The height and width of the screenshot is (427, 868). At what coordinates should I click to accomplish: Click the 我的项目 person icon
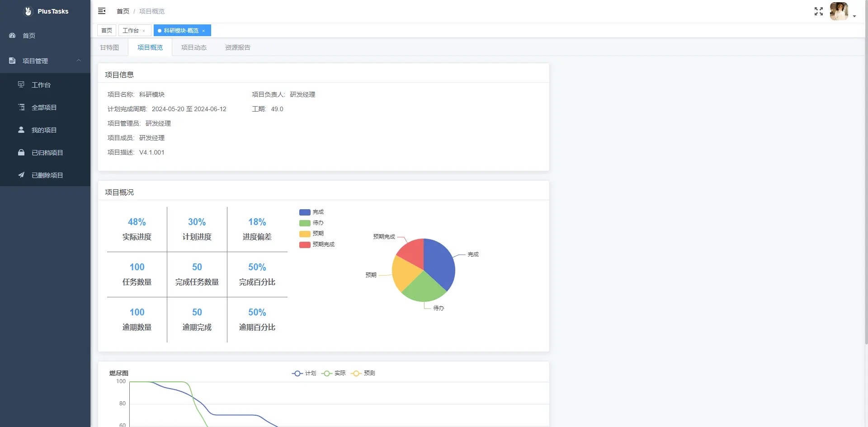coord(21,130)
